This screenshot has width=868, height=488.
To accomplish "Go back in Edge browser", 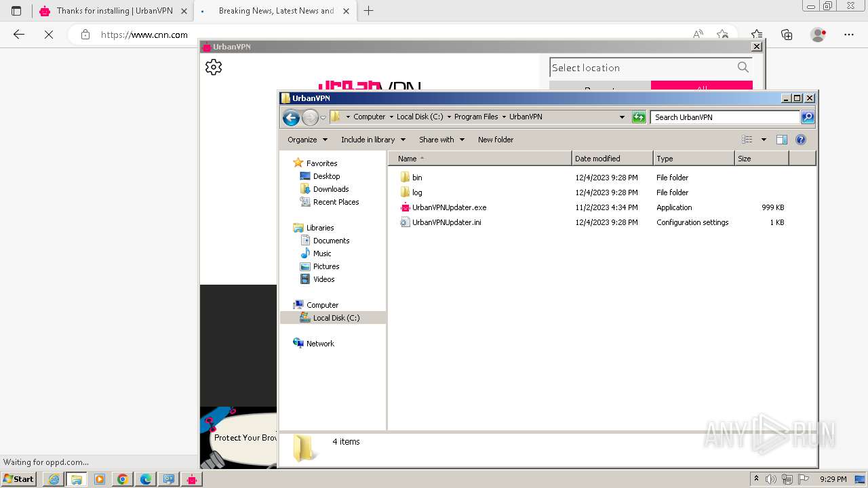I will click(19, 35).
